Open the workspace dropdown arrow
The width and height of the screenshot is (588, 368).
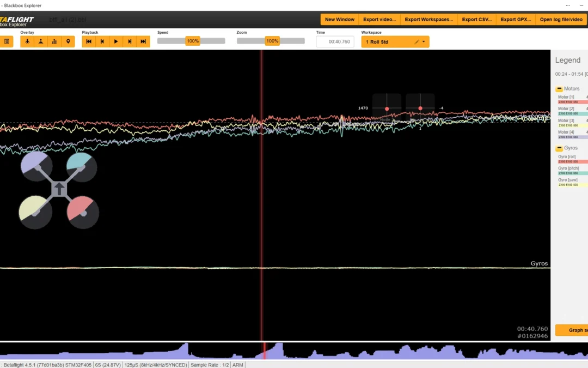tap(424, 41)
